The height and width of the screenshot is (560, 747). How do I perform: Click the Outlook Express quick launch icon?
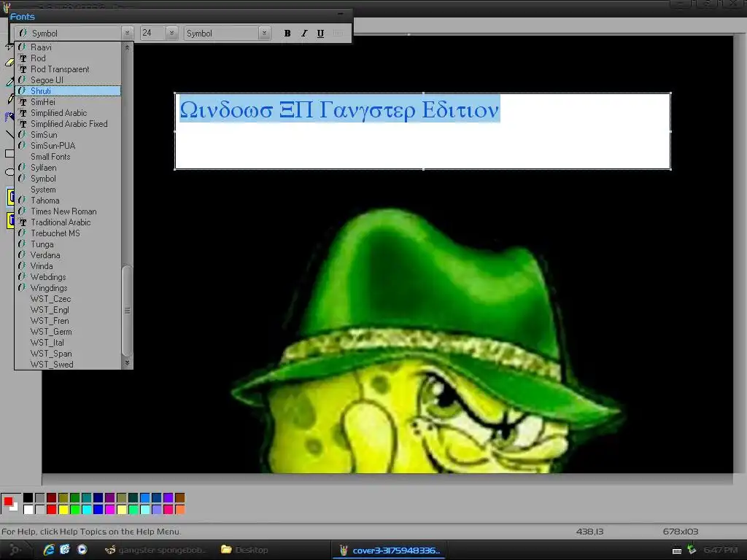coord(65,550)
